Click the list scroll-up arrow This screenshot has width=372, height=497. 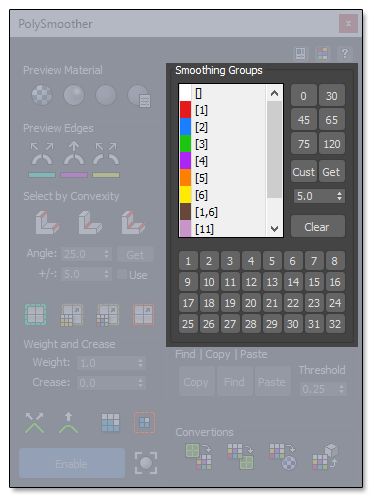[274, 93]
